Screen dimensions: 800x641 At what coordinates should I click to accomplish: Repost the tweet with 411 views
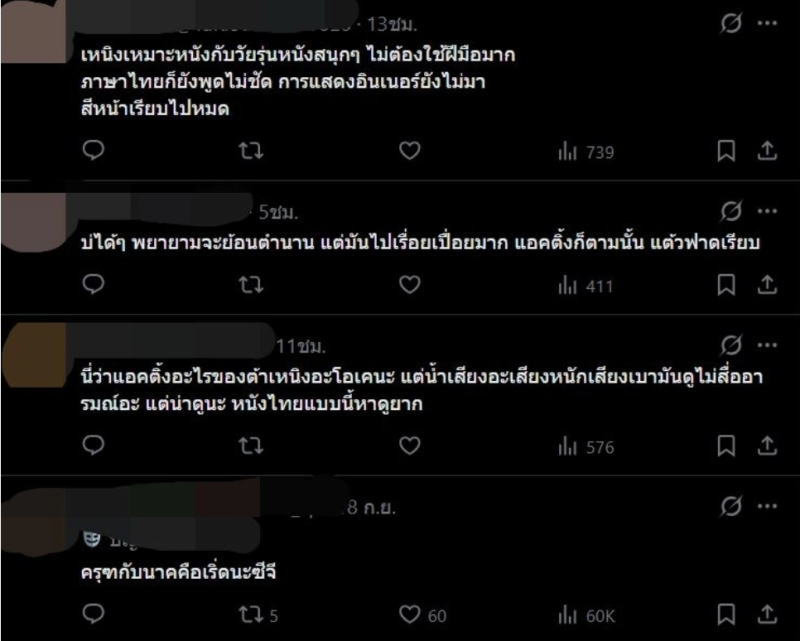[251, 285]
